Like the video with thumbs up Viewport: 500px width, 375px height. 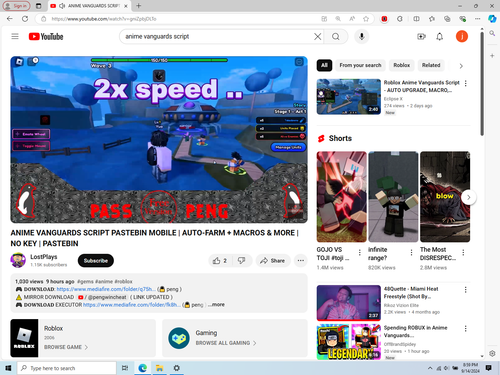pyautogui.click(x=220, y=261)
